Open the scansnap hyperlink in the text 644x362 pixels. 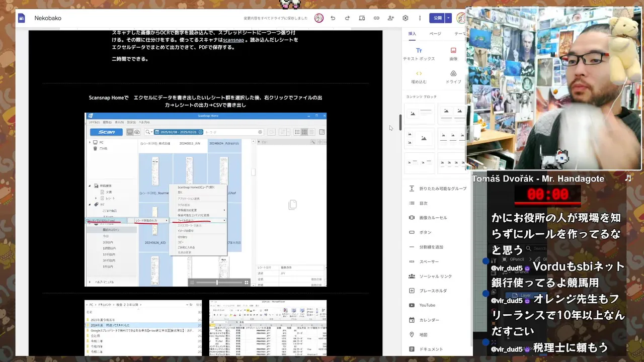[x=233, y=40]
